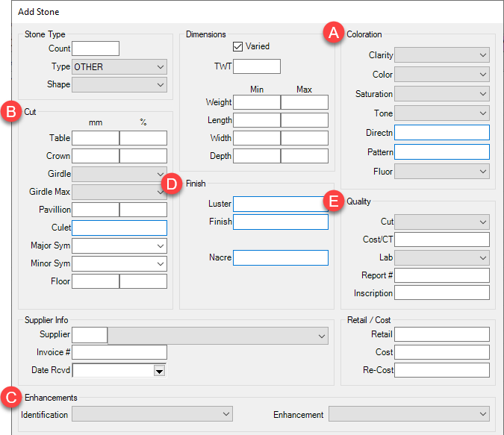Open the Date Rcvd calendar dropdown
This screenshot has width=504, height=435.
[x=158, y=370]
